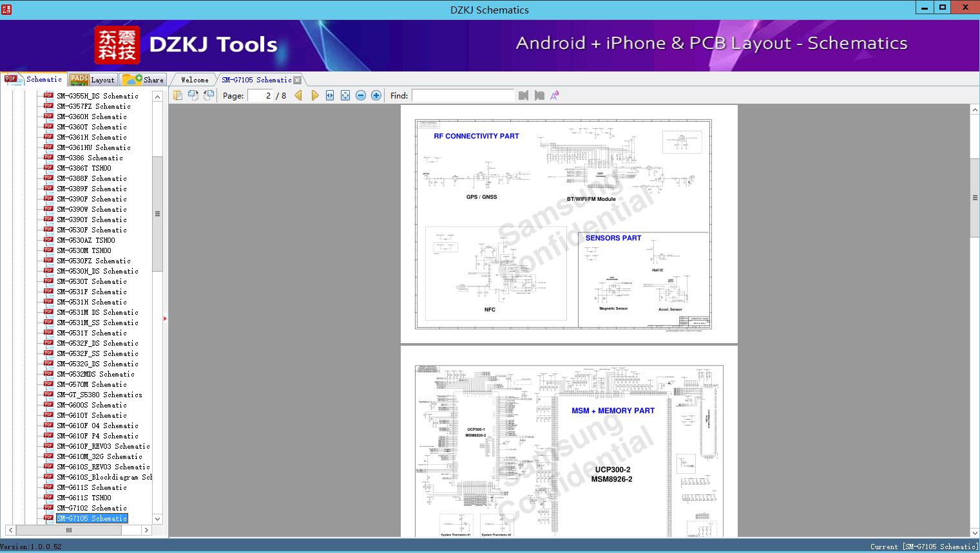Click the PDF icon beside SM-G390W Schematic
980x553 pixels.
click(48, 209)
